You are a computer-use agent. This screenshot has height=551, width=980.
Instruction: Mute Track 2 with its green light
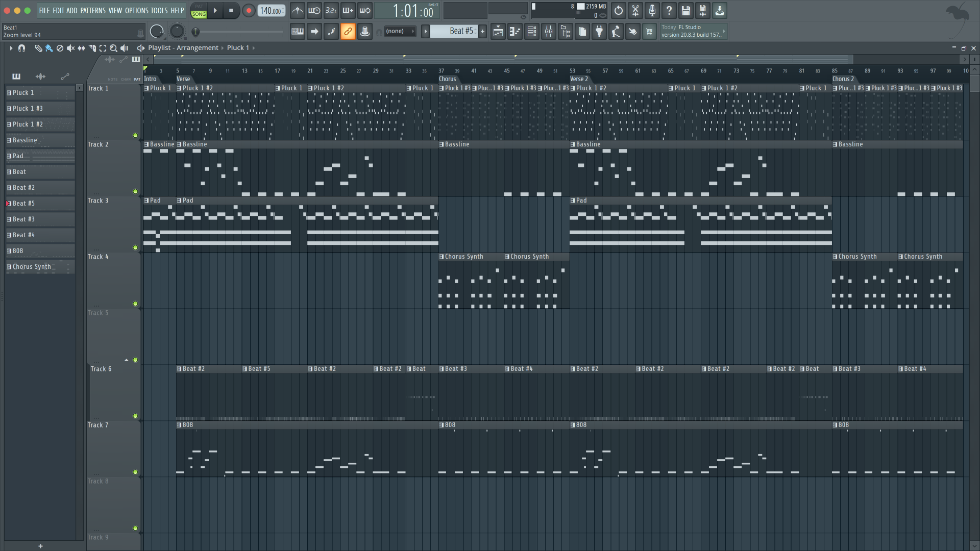coord(135,192)
